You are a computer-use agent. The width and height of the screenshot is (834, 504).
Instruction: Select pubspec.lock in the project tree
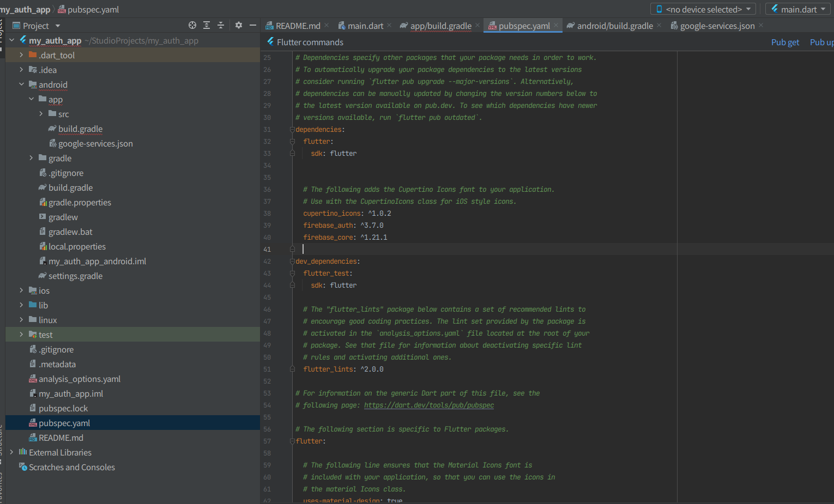[x=63, y=408]
